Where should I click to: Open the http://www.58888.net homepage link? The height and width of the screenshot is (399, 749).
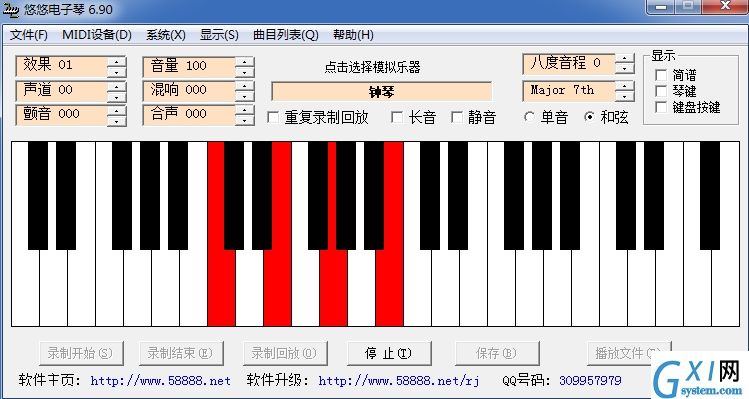click(160, 381)
